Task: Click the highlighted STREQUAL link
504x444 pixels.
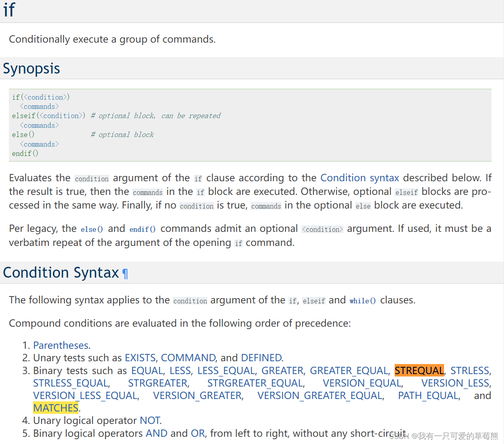Action: coord(419,370)
